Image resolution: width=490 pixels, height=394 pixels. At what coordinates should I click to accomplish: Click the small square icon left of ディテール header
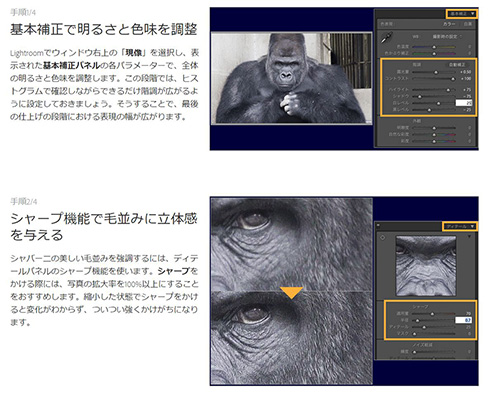pos(378,225)
